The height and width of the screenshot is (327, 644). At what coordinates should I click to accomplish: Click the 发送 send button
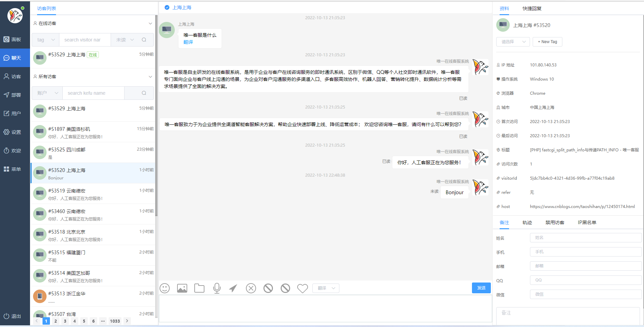pos(481,288)
